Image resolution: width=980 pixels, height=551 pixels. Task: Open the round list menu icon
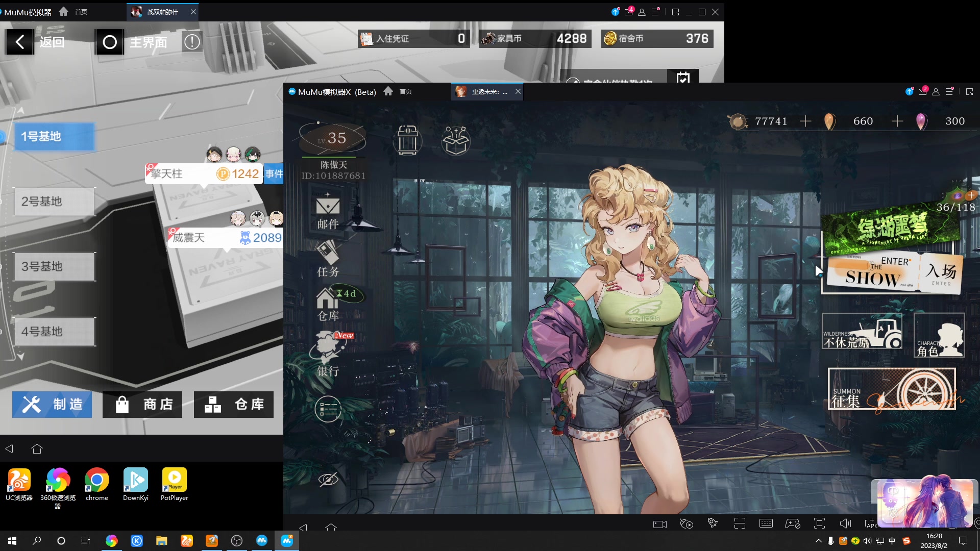[328, 409]
